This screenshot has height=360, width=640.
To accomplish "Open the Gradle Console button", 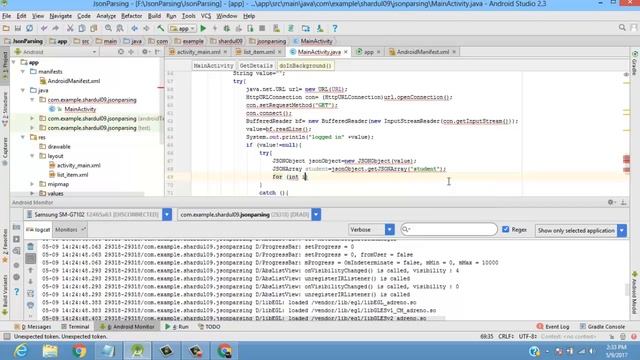I will (x=602, y=327).
